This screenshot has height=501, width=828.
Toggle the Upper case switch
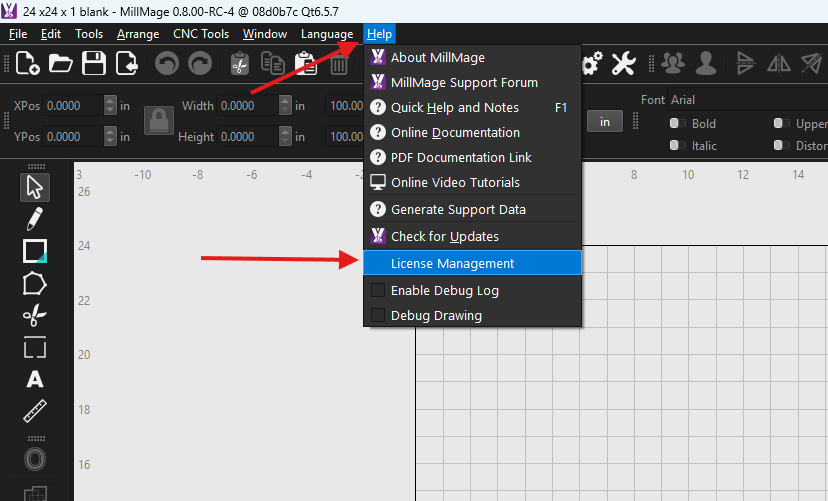(x=781, y=123)
